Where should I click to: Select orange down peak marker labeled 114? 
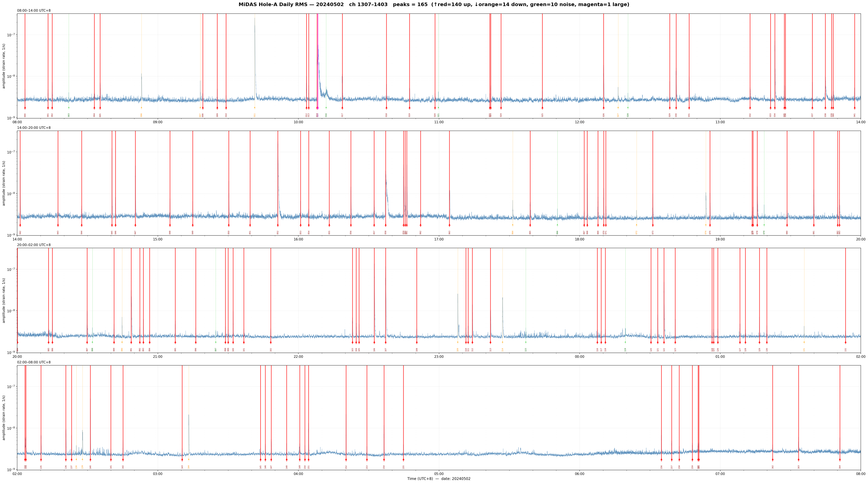[502, 342]
